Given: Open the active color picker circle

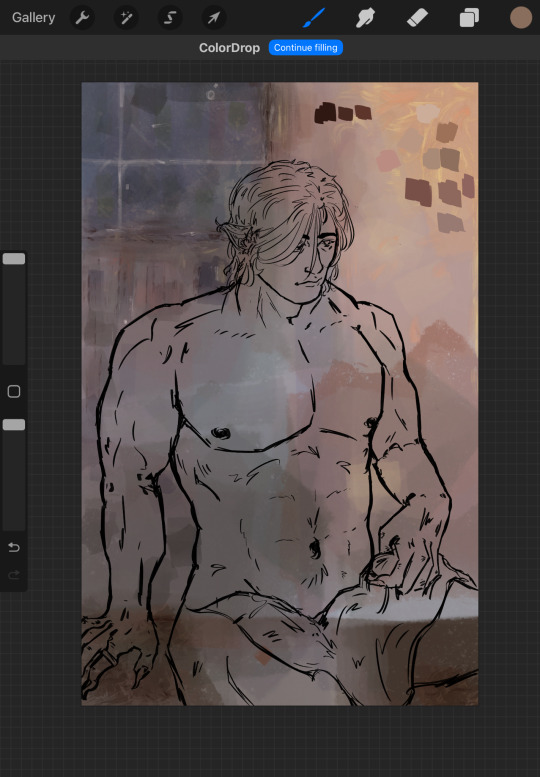Looking at the screenshot, I should tap(521, 18).
